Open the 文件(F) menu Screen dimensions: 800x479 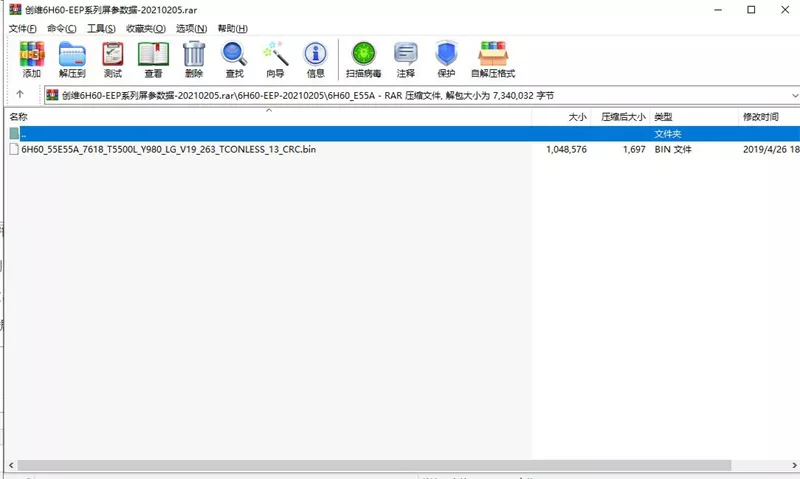[22, 29]
